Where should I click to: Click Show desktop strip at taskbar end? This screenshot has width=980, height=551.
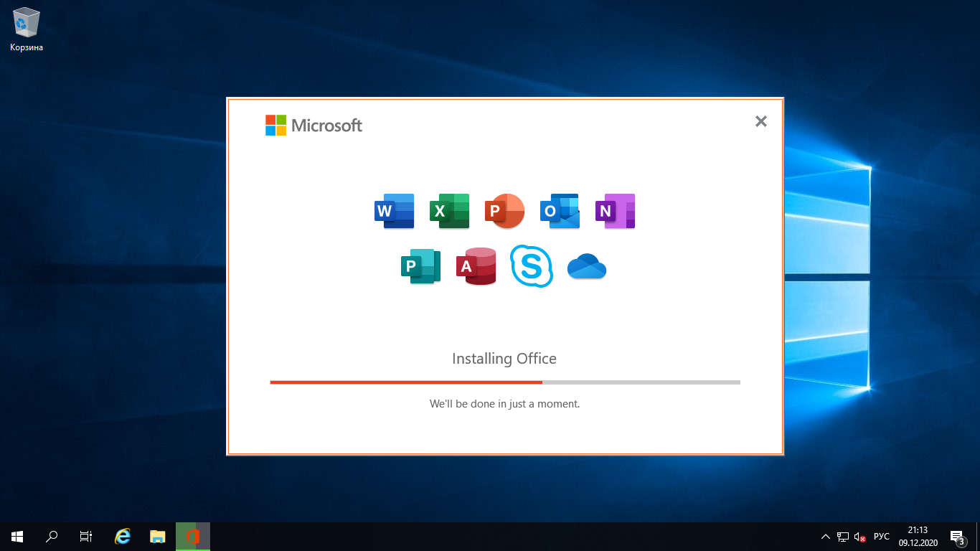977,537
